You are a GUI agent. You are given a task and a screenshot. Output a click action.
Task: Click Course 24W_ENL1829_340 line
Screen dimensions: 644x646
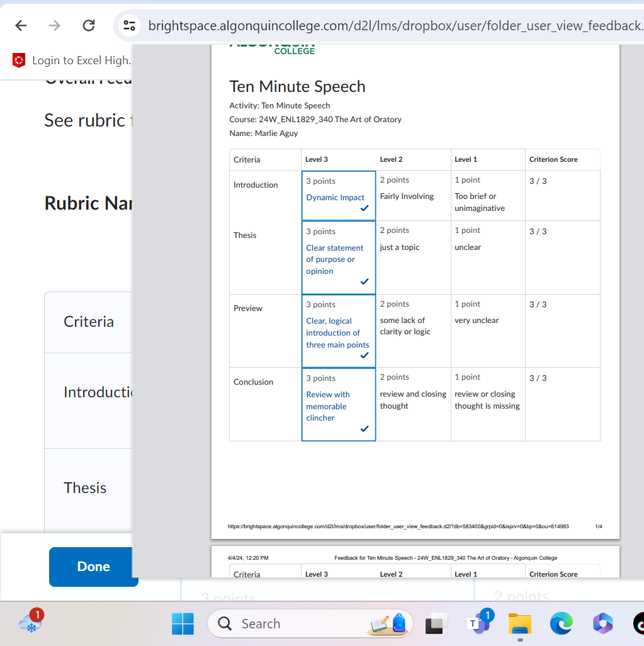(x=315, y=120)
